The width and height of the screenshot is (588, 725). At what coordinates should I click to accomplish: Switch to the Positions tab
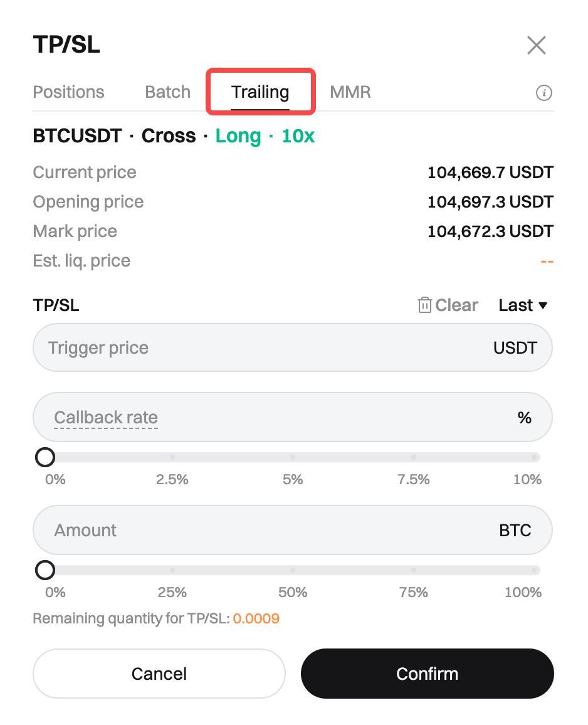pos(68,92)
